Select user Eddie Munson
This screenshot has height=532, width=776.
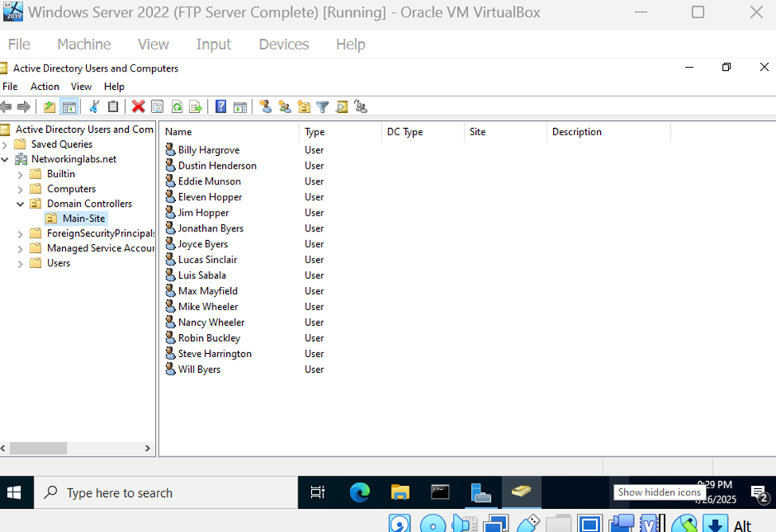pos(209,181)
